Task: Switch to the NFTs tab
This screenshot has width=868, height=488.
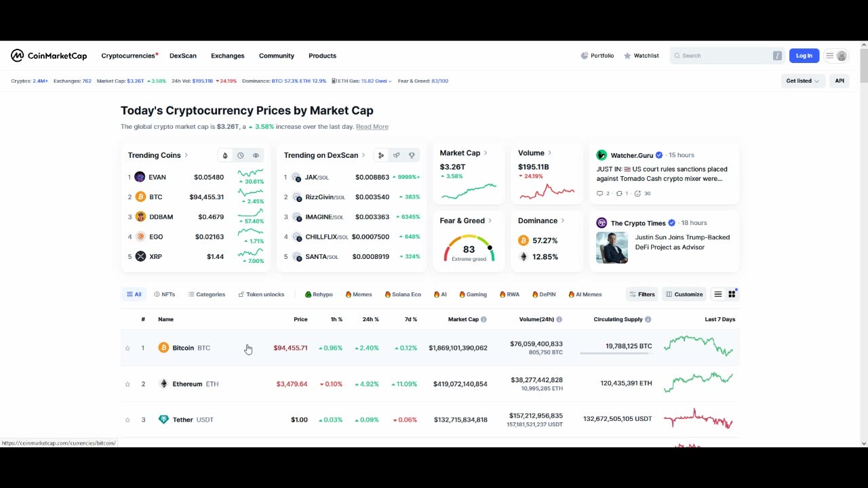Action: pos(164,294)
